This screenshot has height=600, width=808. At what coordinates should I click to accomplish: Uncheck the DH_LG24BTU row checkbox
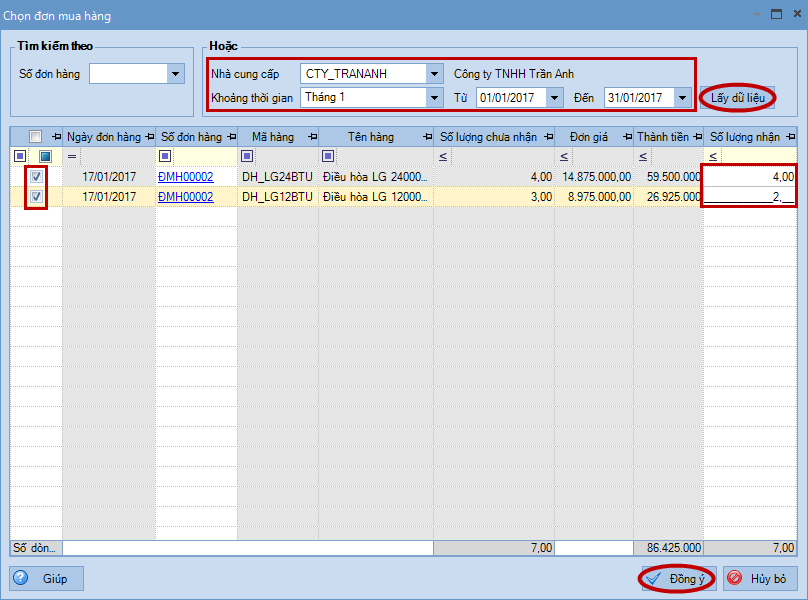(37, 177)
